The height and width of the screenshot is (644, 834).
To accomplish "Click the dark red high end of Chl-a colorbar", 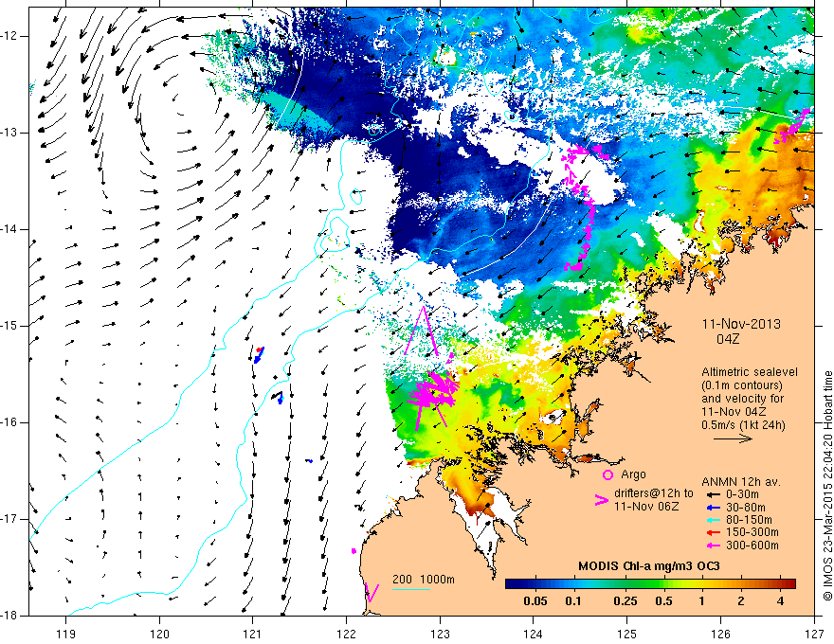I will (789, 584).
